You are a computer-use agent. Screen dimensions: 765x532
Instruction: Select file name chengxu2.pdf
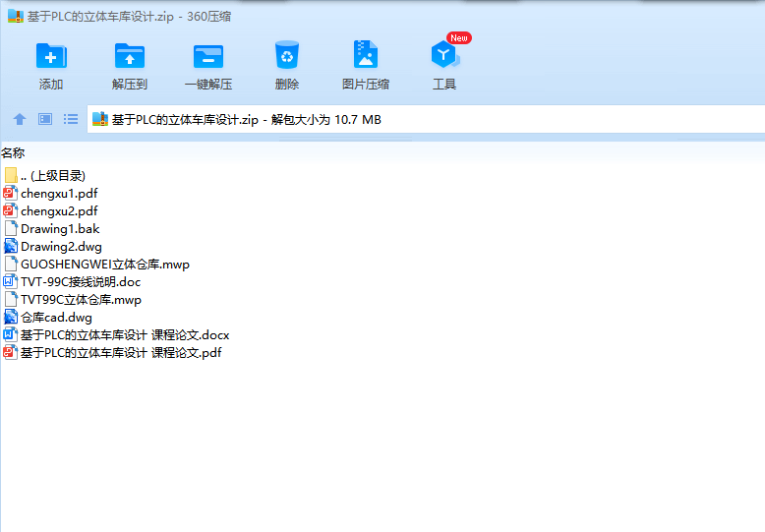click(x=59, y=211)
